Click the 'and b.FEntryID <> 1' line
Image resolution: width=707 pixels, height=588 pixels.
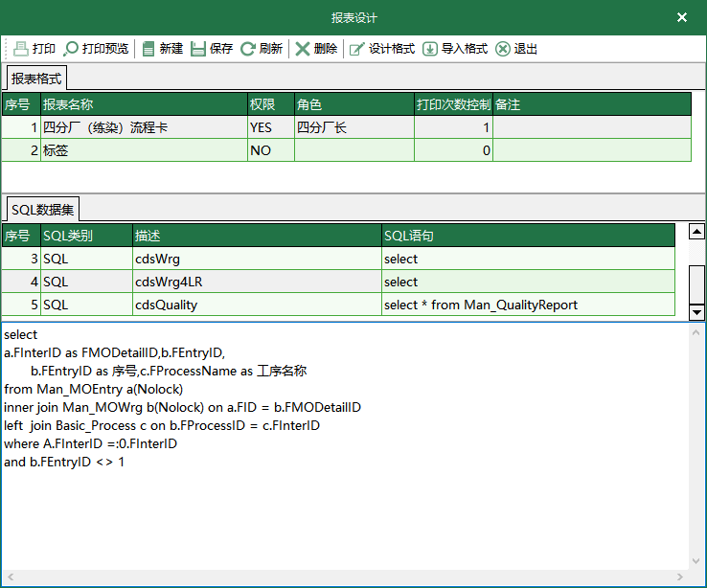tap(64, 462)
